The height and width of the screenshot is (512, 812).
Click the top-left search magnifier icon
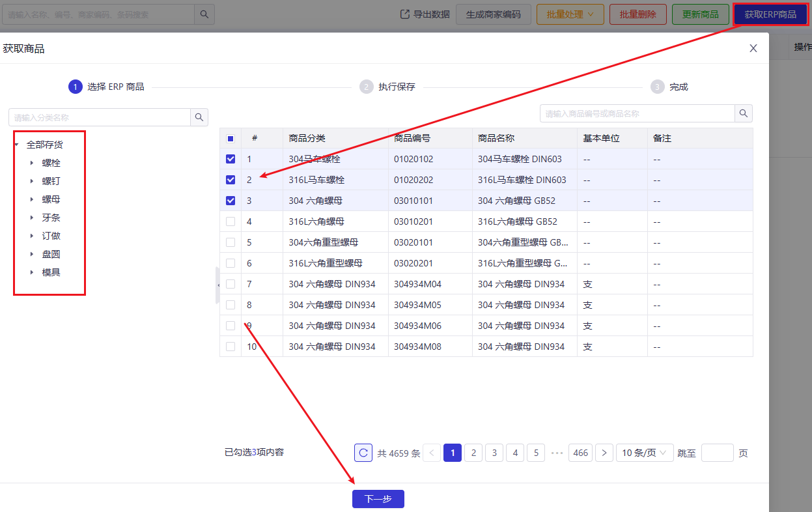point(204,14)
